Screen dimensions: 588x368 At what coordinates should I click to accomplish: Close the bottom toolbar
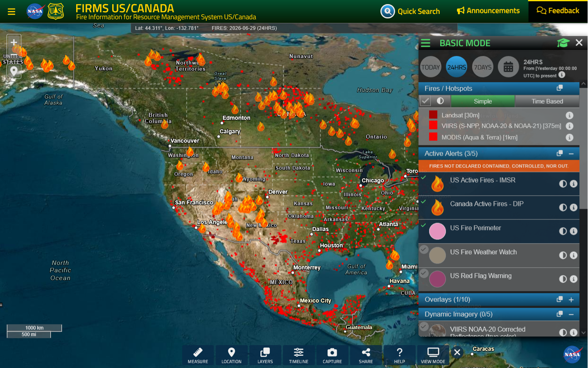[x=457, y=352]
